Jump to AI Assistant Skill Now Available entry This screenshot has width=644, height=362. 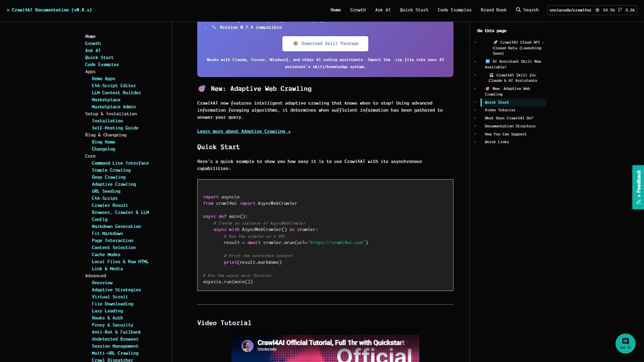pos(513,64)
